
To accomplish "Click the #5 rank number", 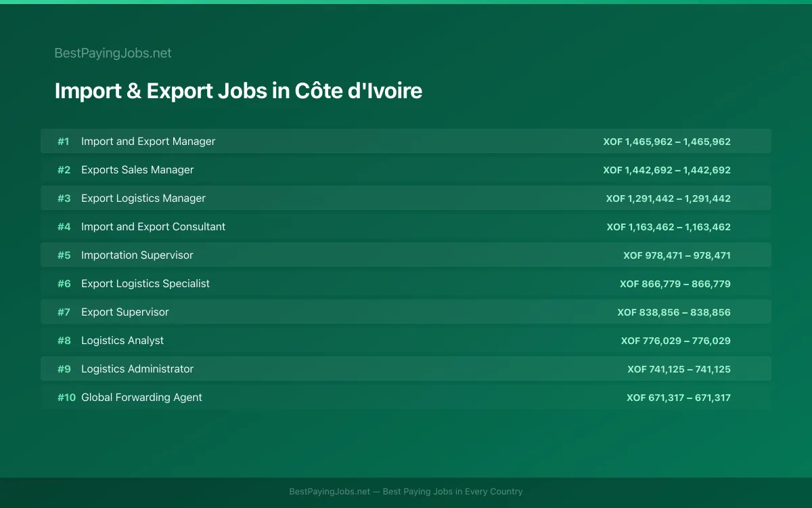I will pos(64,255).
